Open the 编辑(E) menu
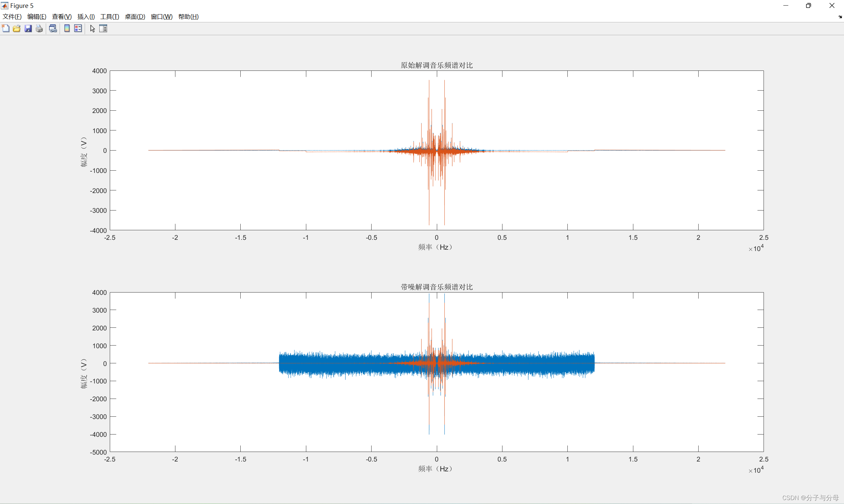The height and width of the screenshot is (504, 844). point(37,17)
